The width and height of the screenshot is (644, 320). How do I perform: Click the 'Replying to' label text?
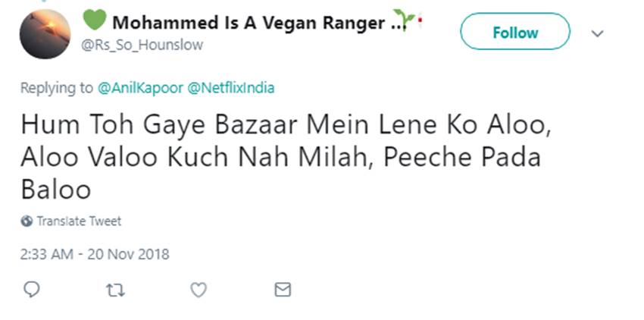[x=57, y=88]
